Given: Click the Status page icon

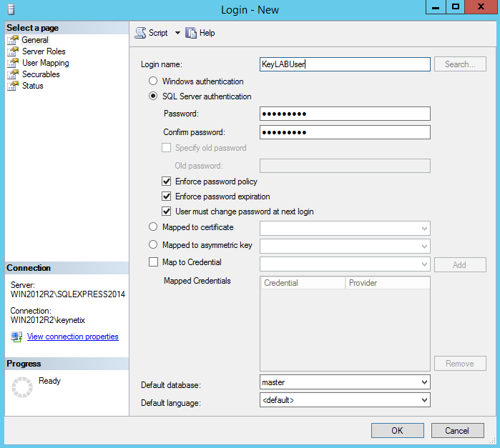Looking at the screenshot, I should [13, 86].
